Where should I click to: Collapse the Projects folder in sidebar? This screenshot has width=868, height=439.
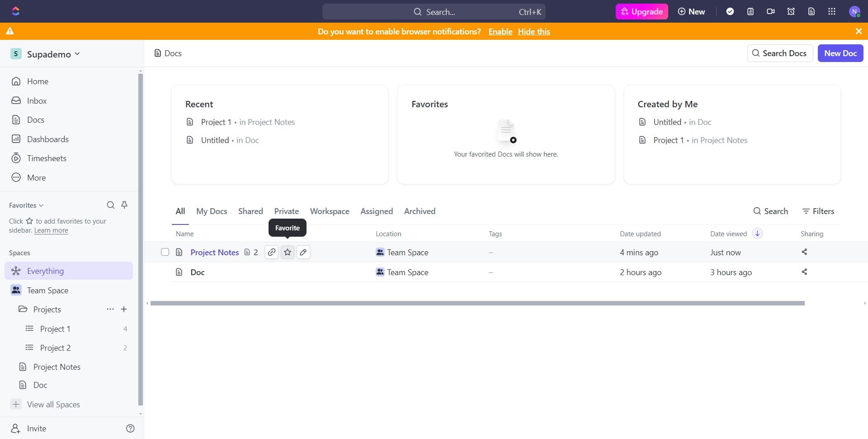(x=23, y=310)
